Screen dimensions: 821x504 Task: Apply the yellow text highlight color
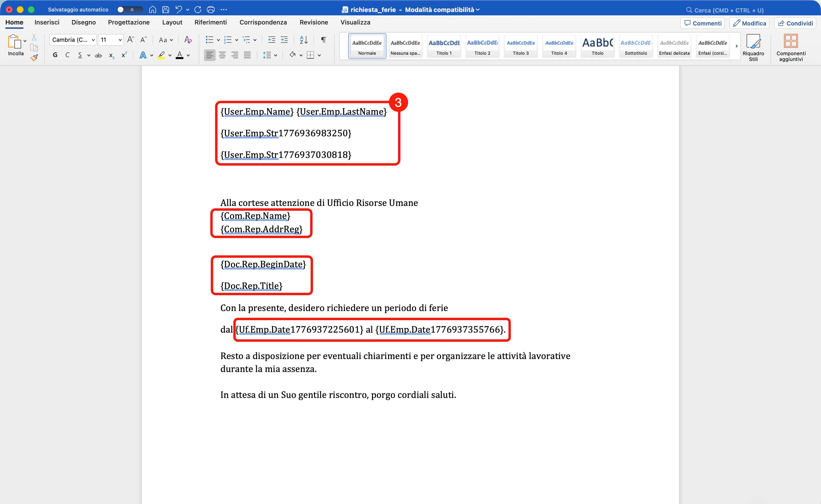tap(161, 55)
